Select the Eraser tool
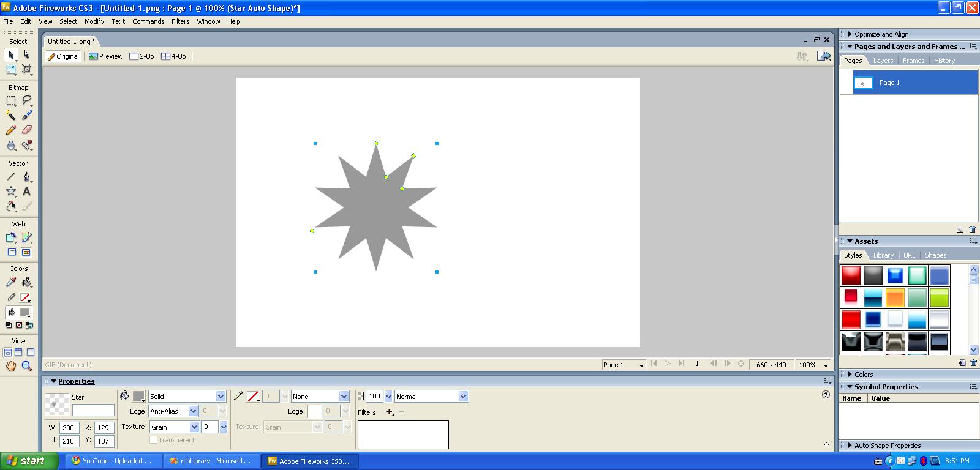Image resolution: width=980 pixels, height=470 pixels. tap(26, 130)
